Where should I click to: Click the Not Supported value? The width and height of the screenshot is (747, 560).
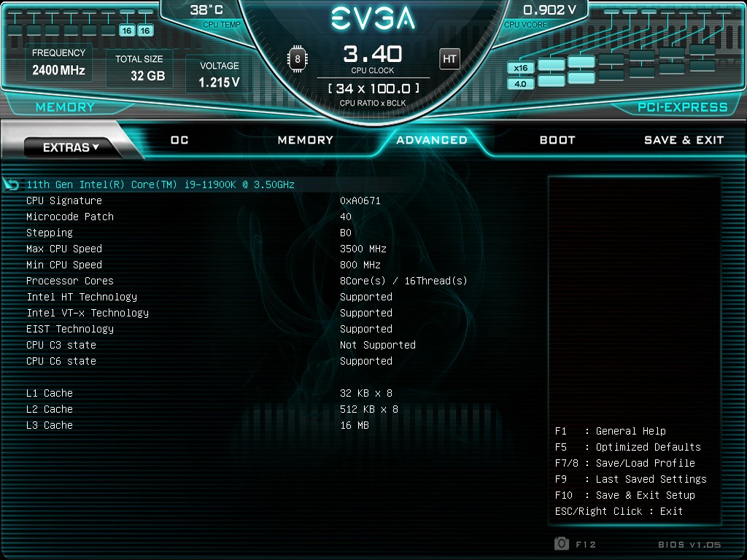point(378,345)
